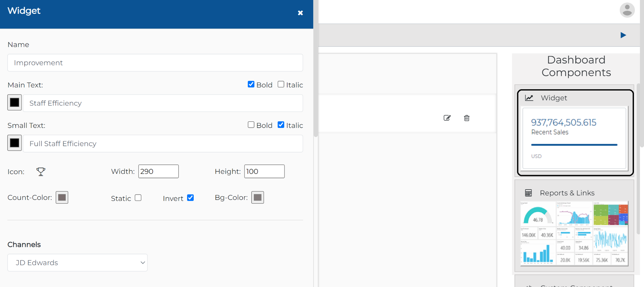Screen dimensions: 644x287
Task: Toggle the Static checkbox
Action: pos(138,198)
